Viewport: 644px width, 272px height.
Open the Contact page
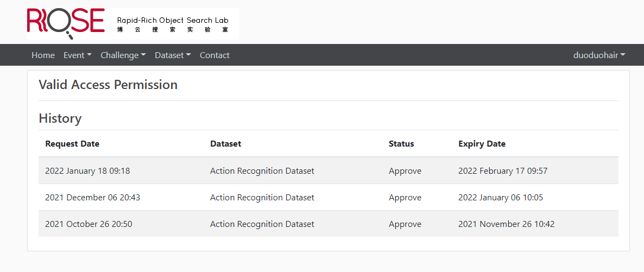click(214, 55)
